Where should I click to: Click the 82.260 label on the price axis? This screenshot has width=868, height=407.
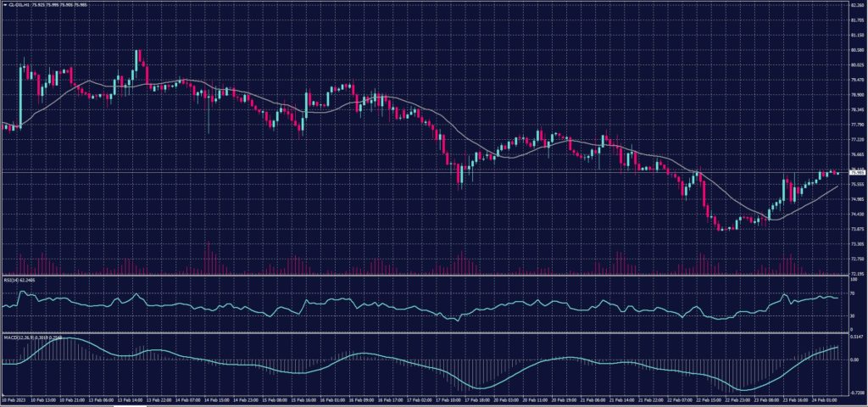point(857,6)
